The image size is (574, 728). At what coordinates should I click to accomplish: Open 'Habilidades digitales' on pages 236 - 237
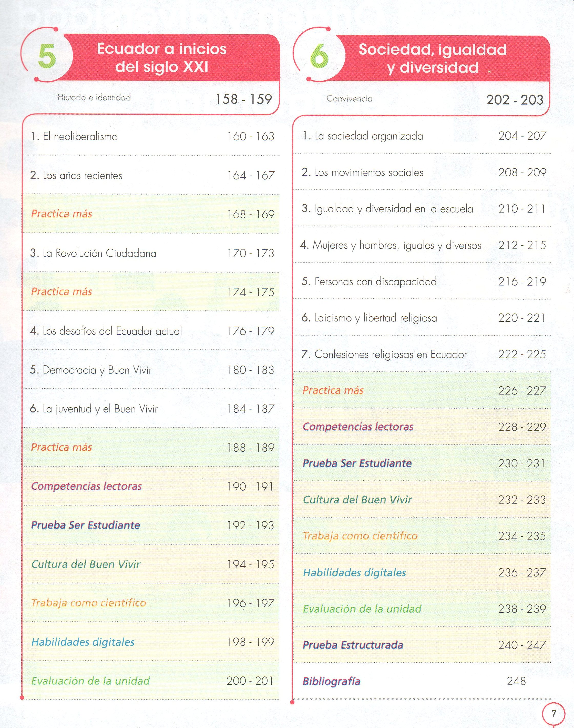(355, 572)
